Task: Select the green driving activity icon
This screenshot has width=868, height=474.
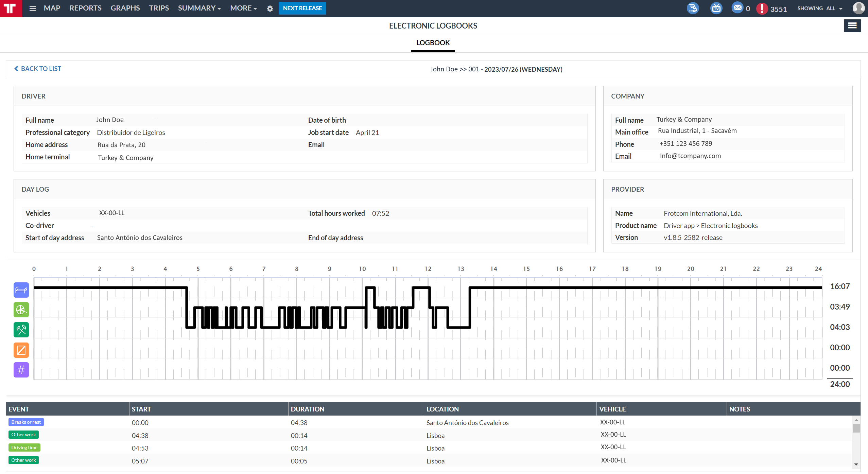Action: [21, 310]
